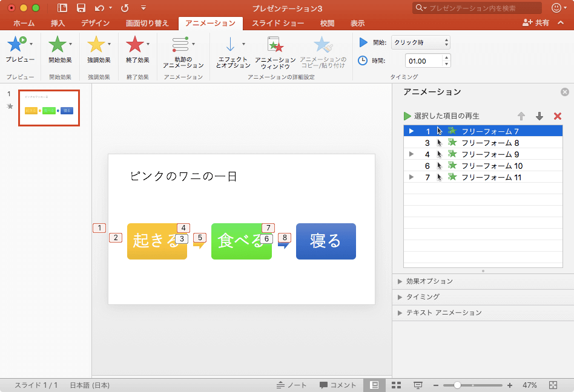The width and height of the screenshot is (574, 392).
Task: Click the sidebar toggle icon in title bar
Action: 62,8
